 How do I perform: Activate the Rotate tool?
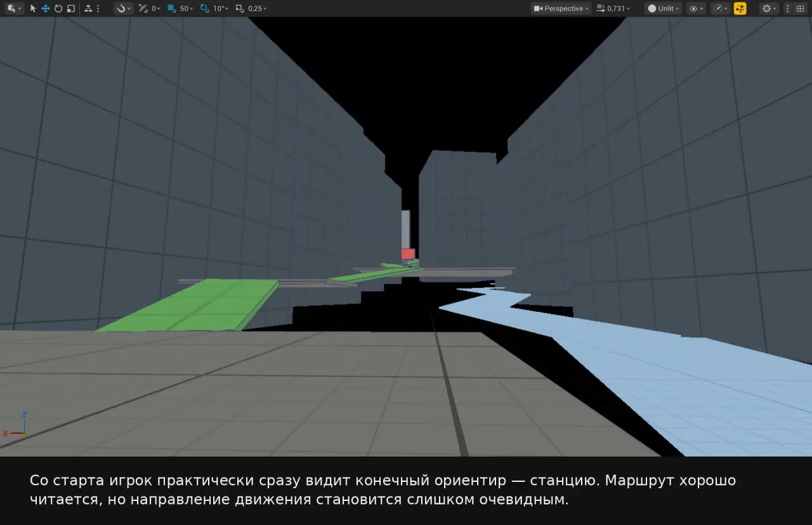point(58,8)
